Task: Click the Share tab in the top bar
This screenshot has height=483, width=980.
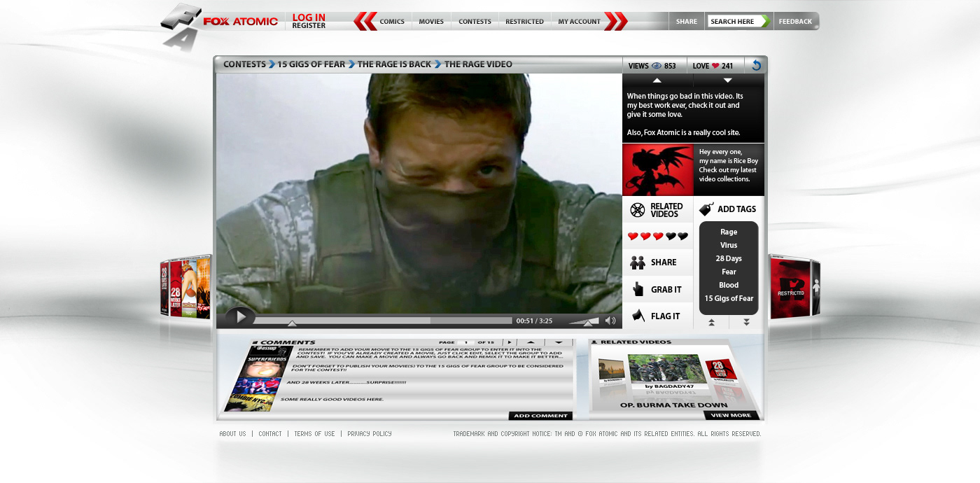Action: (x=686, y=21)
